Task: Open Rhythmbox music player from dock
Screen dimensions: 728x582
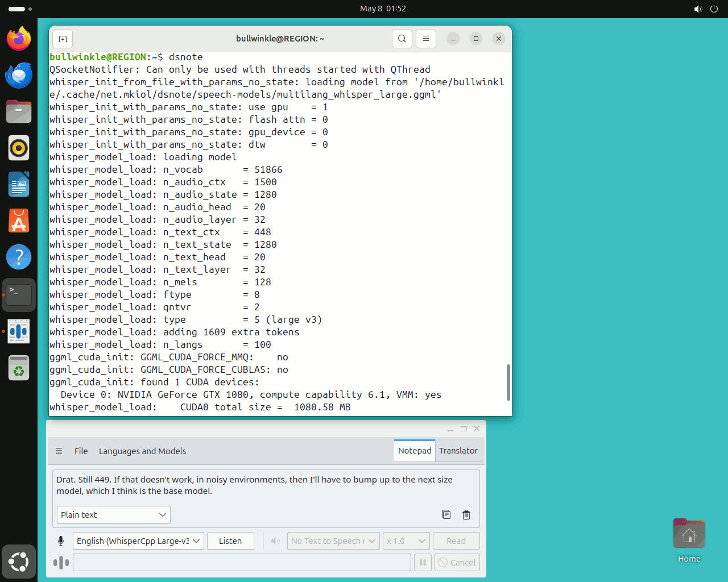Action: pyautogui.click(x=19, y=148)
